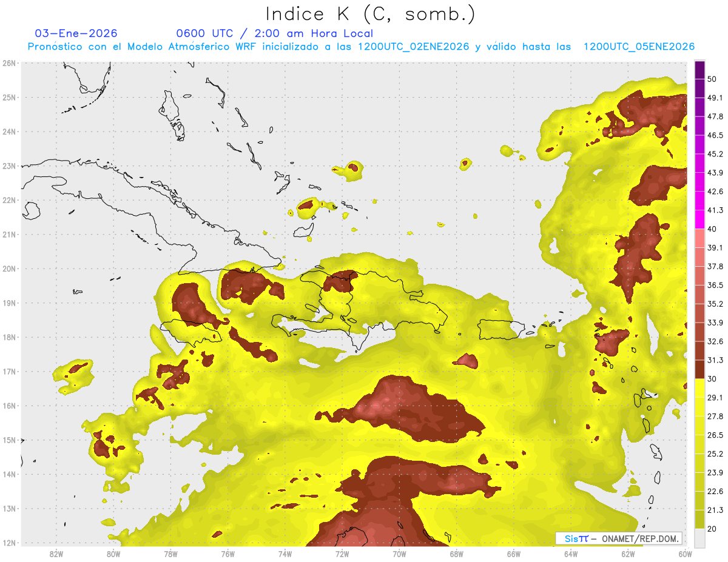Click the colorbar value 42.6
This screenshot has height=562, width=728.
coord(715,192)
